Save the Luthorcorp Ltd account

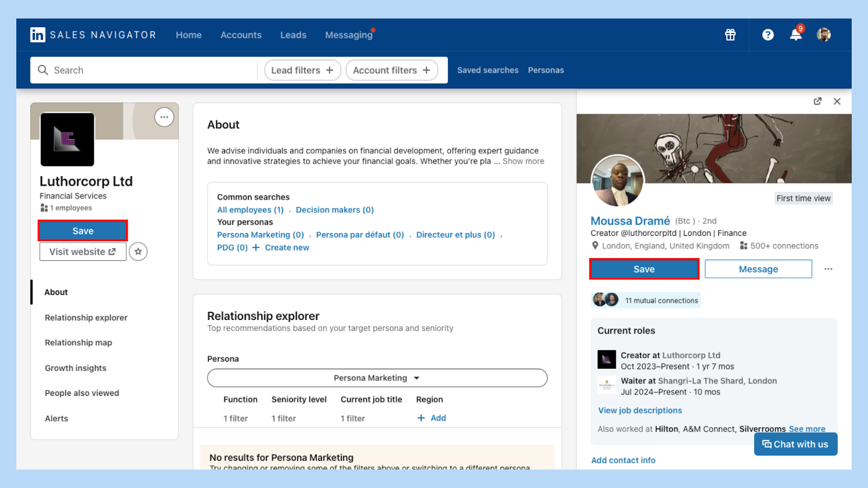pyautogui.click(x=83, y=231)
